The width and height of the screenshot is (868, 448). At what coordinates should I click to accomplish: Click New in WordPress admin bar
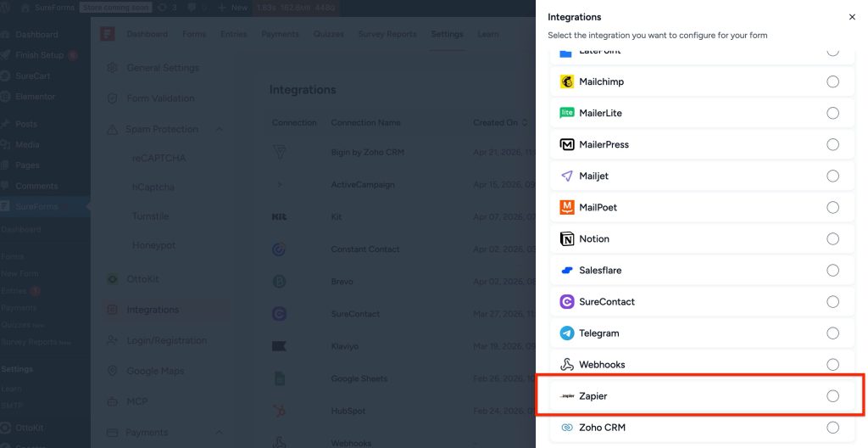pos(232,8)
